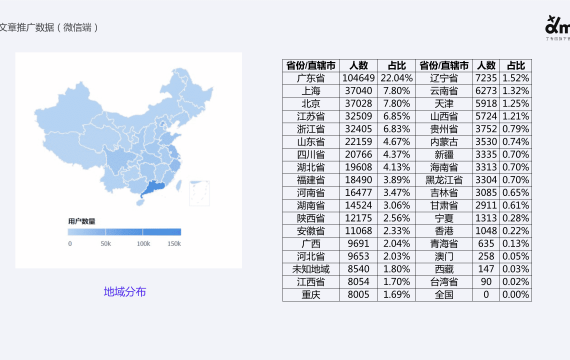Image resolution: width=570 pixels, height=360 pixels.
Task: Click the 北京 table cell
Action: pyautogui.click(x=311, y=104)
